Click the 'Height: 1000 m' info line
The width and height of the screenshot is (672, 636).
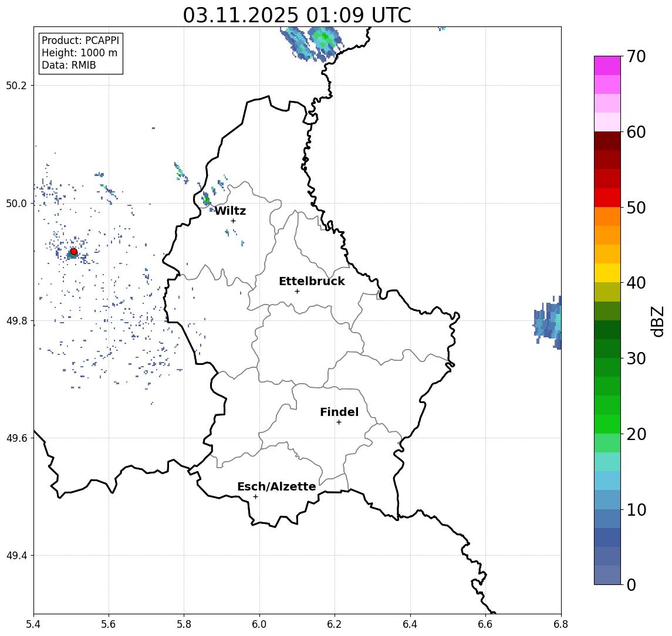pyautogui.click(x=79, y=53)
